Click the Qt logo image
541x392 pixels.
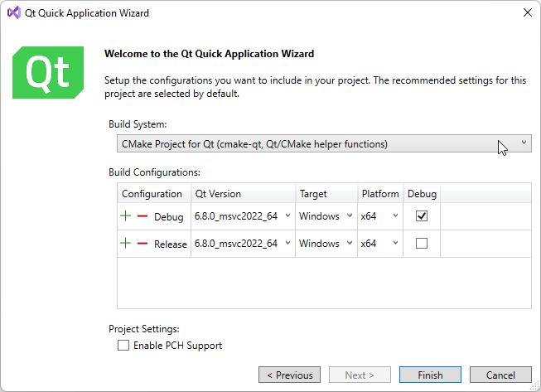click(48, 73)
